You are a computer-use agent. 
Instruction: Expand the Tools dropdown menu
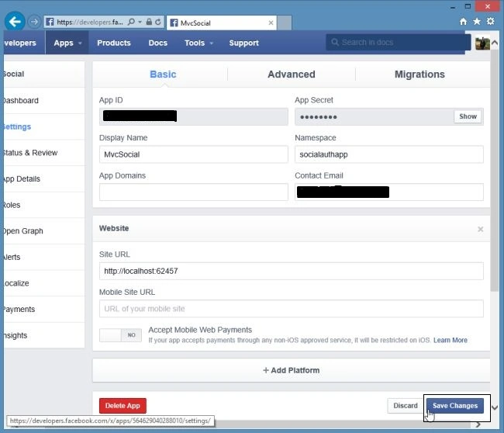pos(198,43)
